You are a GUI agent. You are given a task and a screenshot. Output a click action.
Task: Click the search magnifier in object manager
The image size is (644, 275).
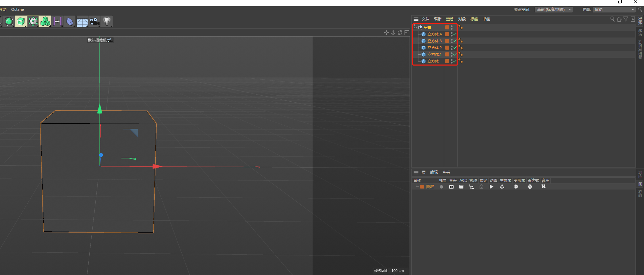[x=612, y=19]
